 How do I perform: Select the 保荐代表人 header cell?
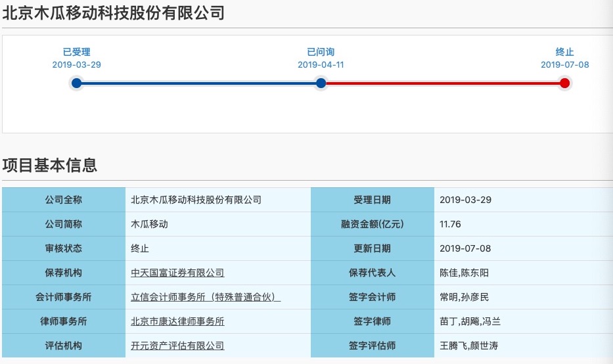click(x=372, y=273)
